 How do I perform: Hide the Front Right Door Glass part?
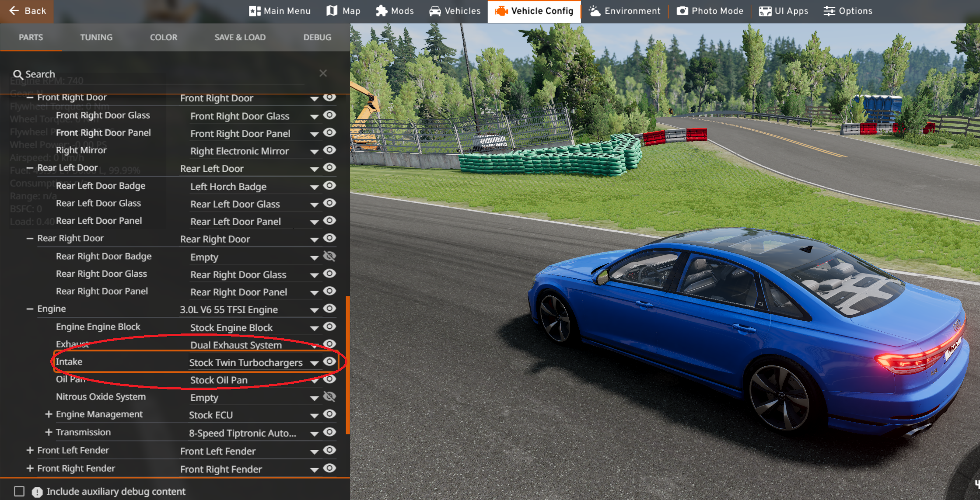(329, 115)
